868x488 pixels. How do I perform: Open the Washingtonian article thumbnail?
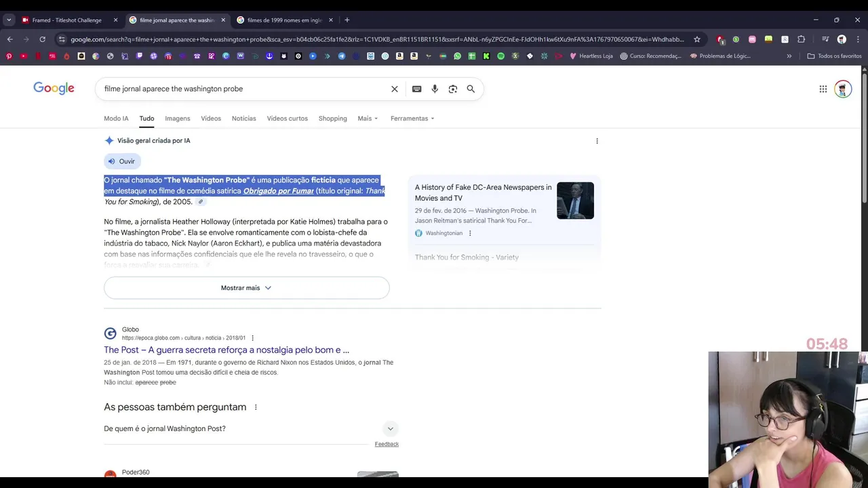tap(575, 201)
